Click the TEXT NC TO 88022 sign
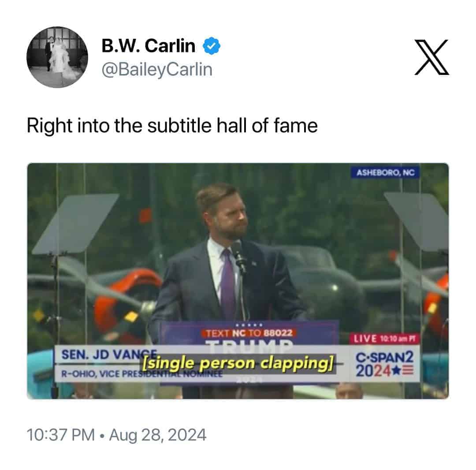The image size is (476, 470). 249,333
